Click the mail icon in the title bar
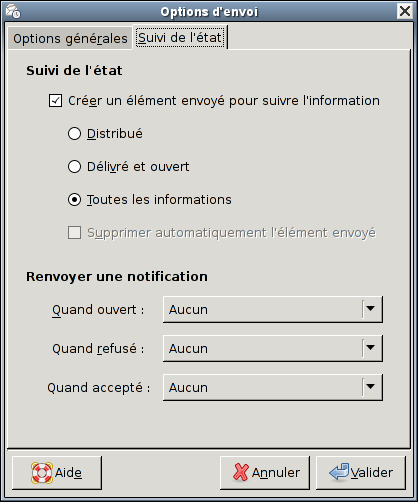 [13, 11]
